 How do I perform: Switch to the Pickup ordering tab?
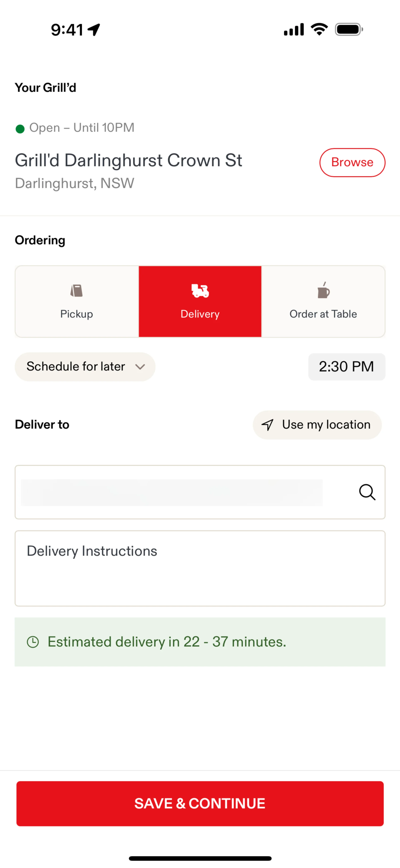pos(77,302)
